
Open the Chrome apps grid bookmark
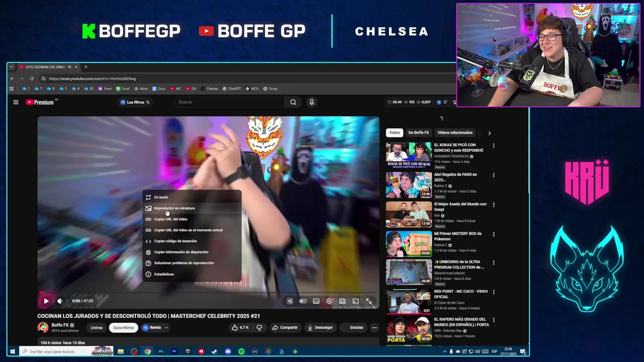(11, 88)
